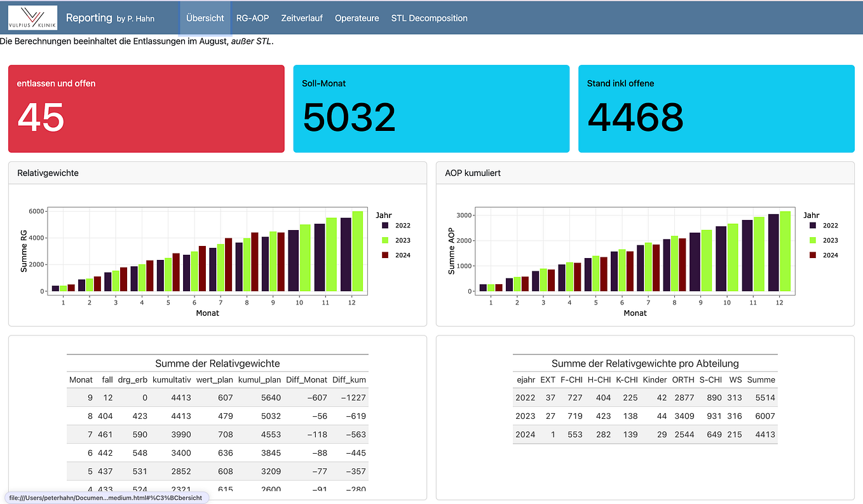Click the Vulpius Klinik logo
Image resolution: width=863 pixels, height=504 pixels.
pyautogui.click(x=33, y=17)
